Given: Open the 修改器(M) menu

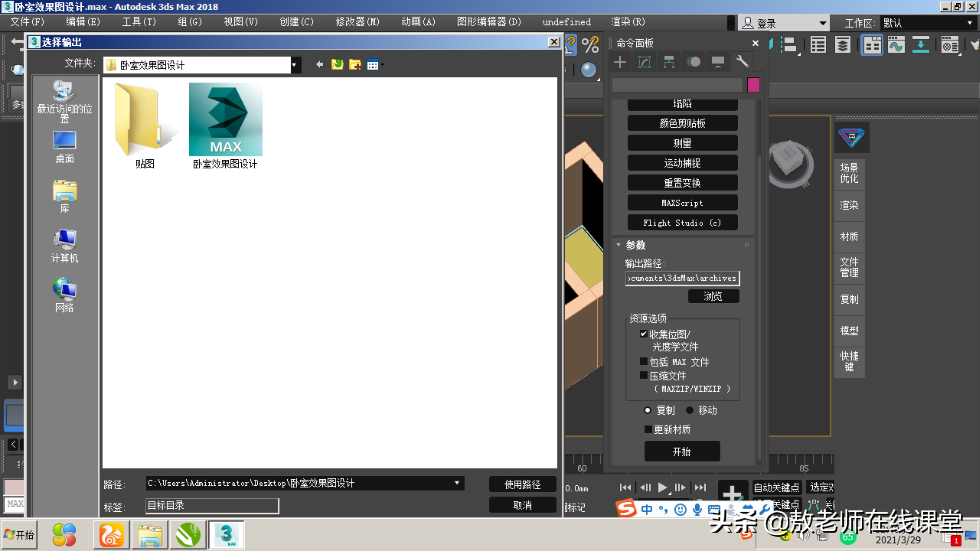Looking at the screenshot, I should point(357,22).
